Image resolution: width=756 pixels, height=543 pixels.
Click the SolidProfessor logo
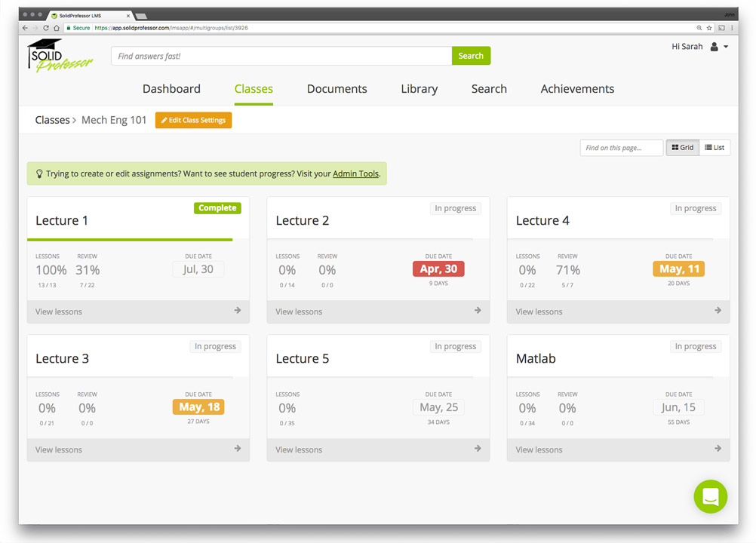pos(60,57)
